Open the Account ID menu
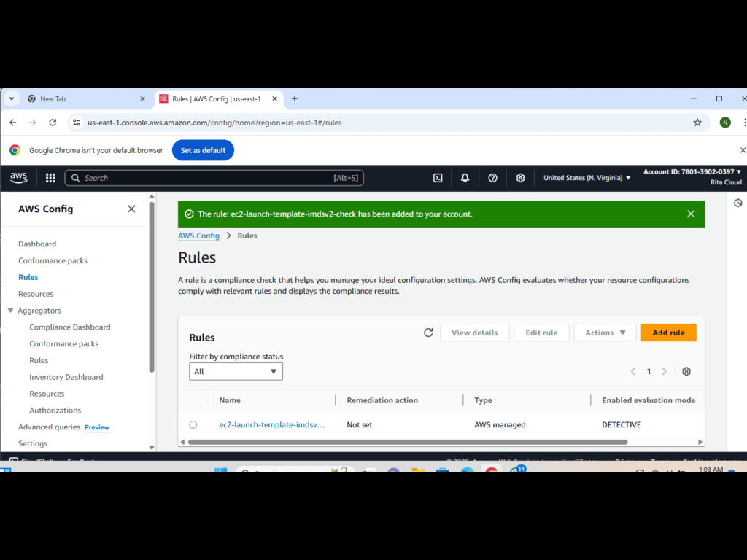Image resolution: width=747 pixels, height=560 pixels. [x=692, y=172]
